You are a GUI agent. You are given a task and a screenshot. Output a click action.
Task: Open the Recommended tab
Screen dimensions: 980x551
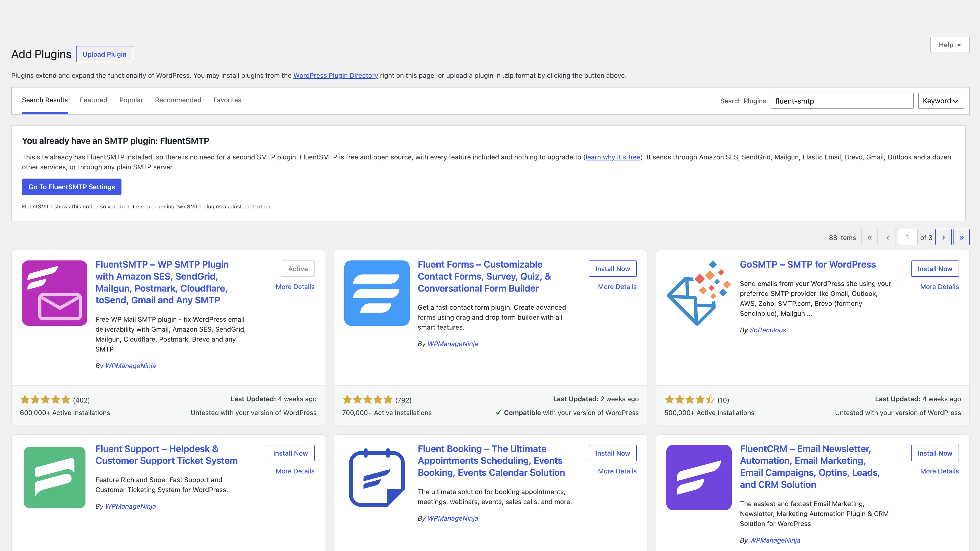point(178,100)
